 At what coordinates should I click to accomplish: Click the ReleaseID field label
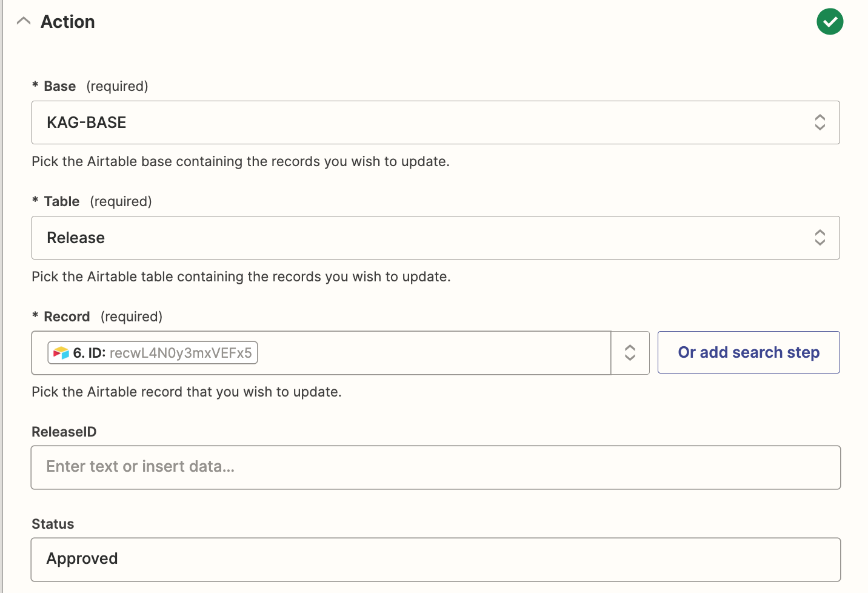click(64, 432)
